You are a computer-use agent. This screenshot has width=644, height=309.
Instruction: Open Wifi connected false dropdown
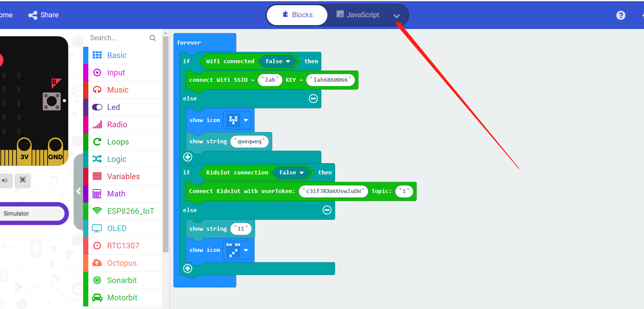(288, 61)
